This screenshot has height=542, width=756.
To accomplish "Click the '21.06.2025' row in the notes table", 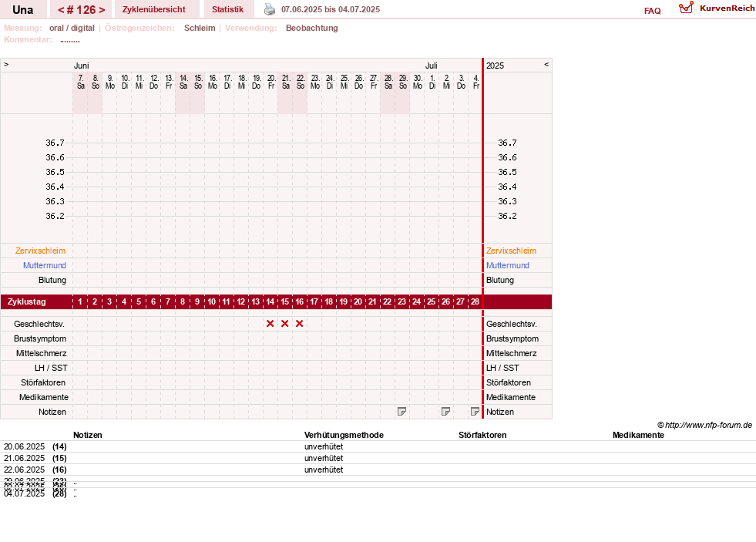I will pos(378,458).
